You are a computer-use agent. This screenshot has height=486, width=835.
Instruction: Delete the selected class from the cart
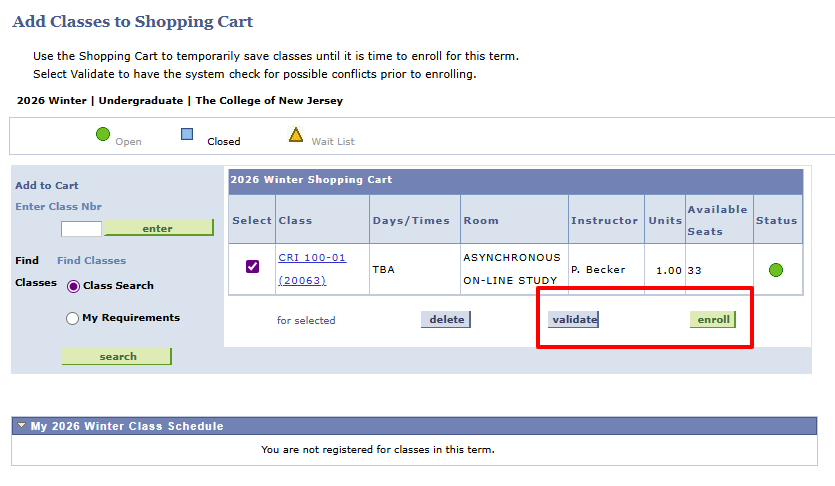pyautogui.click(x=446, y=320)
